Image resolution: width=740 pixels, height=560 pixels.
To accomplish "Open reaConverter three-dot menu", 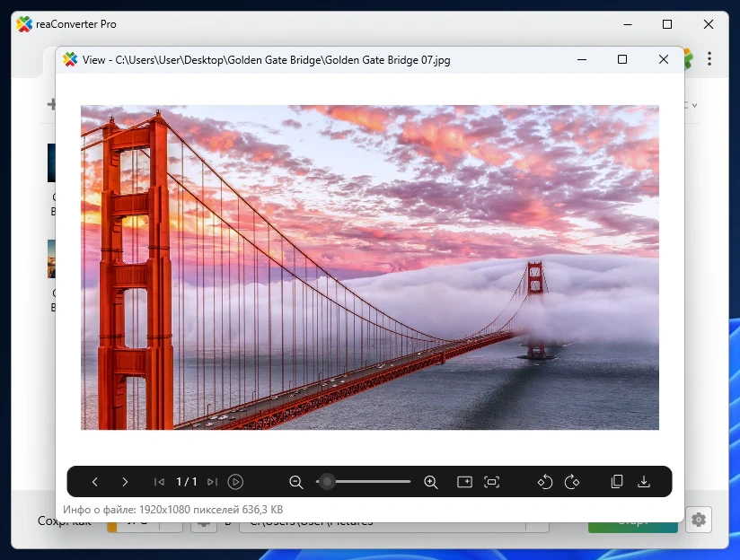I will pos(709,58).
